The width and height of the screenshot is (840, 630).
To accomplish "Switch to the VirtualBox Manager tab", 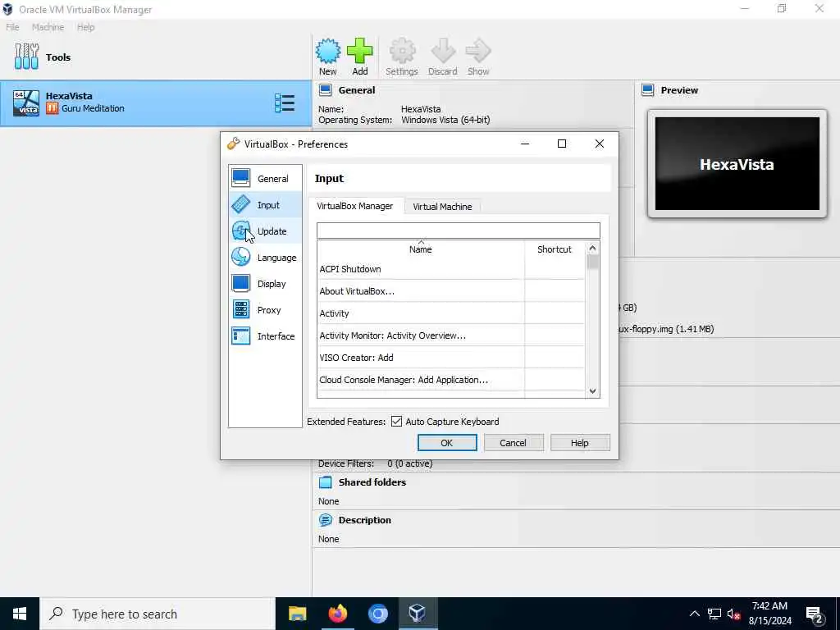I will [x=354, y=206].
